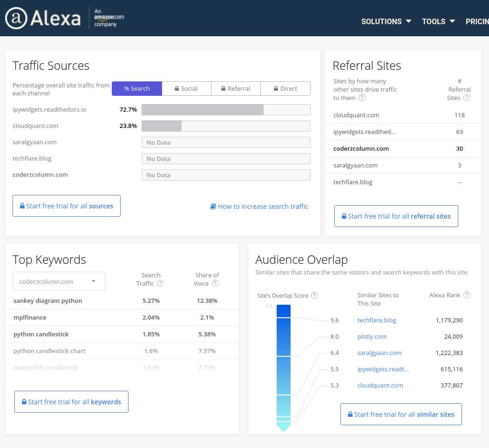The height and width of the screenshot is (448, 489).
Task: Click overlap score 9.6 label
Action: (334, 320)
